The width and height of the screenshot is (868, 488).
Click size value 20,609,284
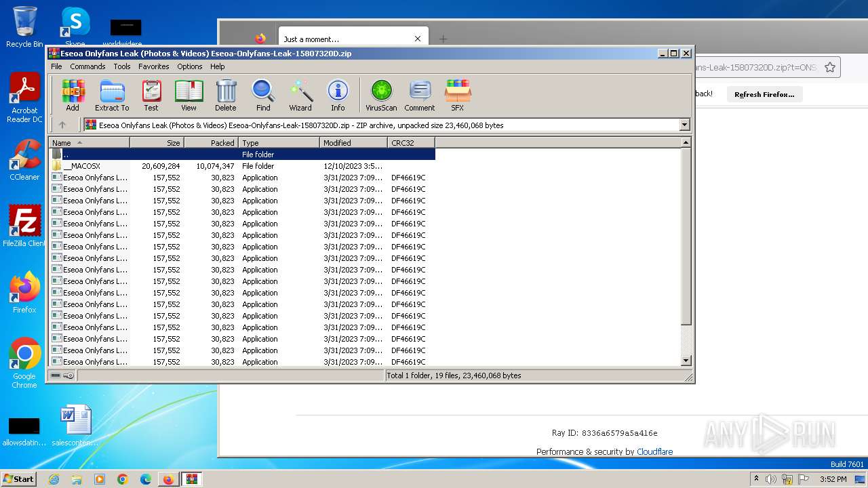161,166
